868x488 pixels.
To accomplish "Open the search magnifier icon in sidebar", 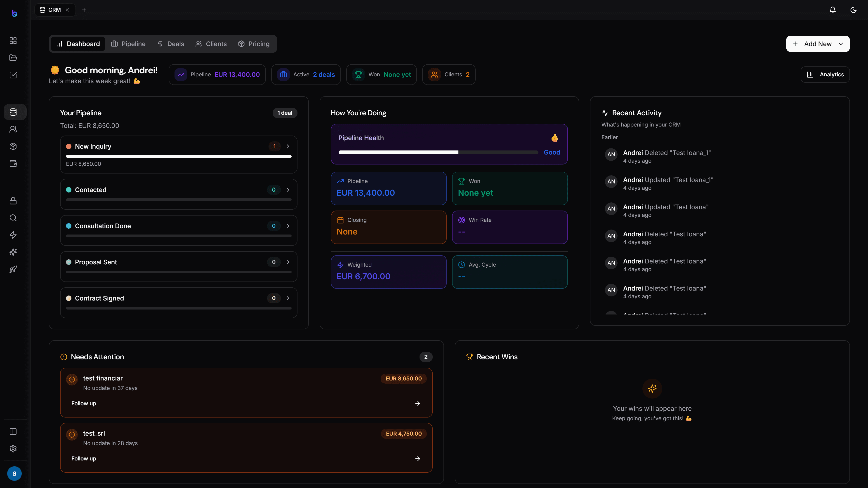I will pyautogui.click(x=13, y=218).
